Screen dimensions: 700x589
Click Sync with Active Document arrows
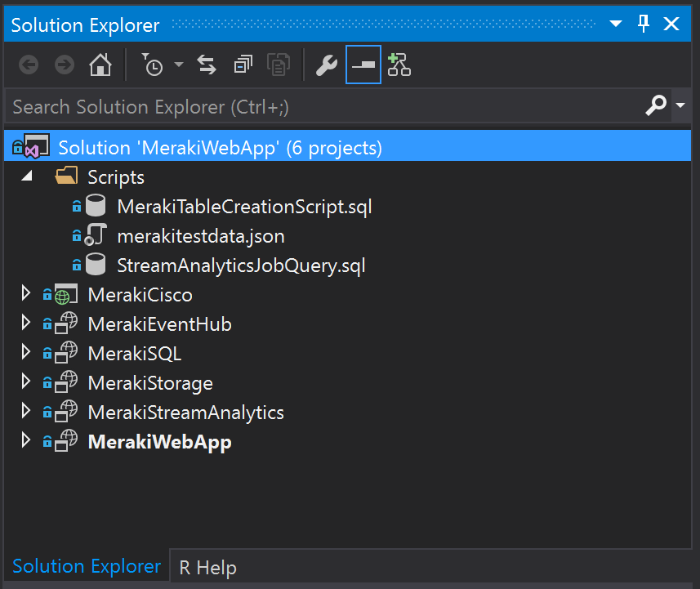pyautogui.click(x=207, y=65)
